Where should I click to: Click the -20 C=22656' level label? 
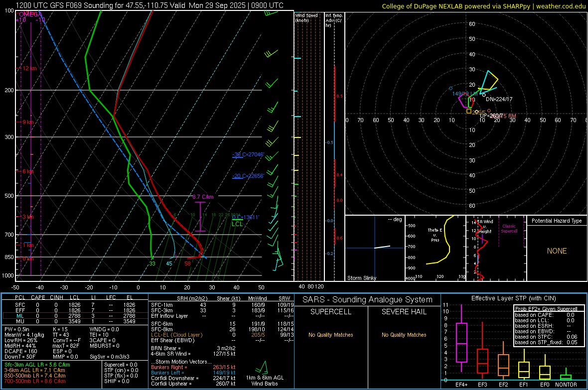(x=248, y=176)
